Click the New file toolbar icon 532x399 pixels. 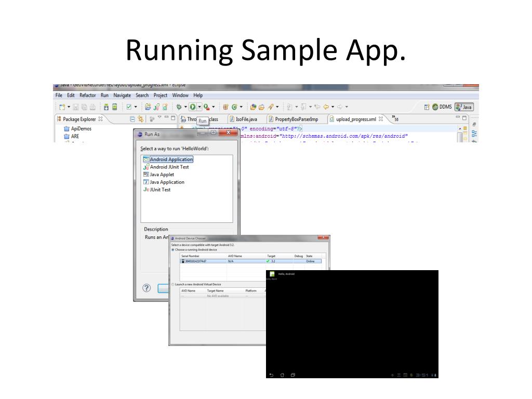62,107
